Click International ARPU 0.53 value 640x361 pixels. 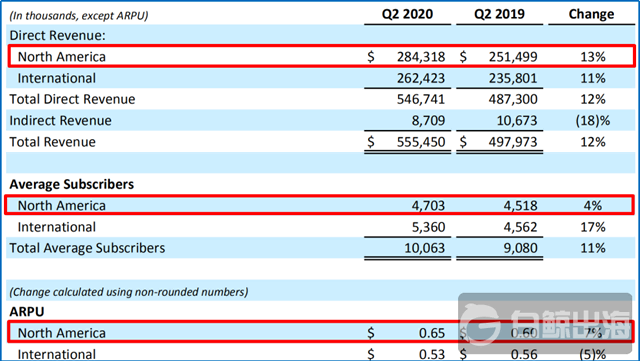pos(432,354)
